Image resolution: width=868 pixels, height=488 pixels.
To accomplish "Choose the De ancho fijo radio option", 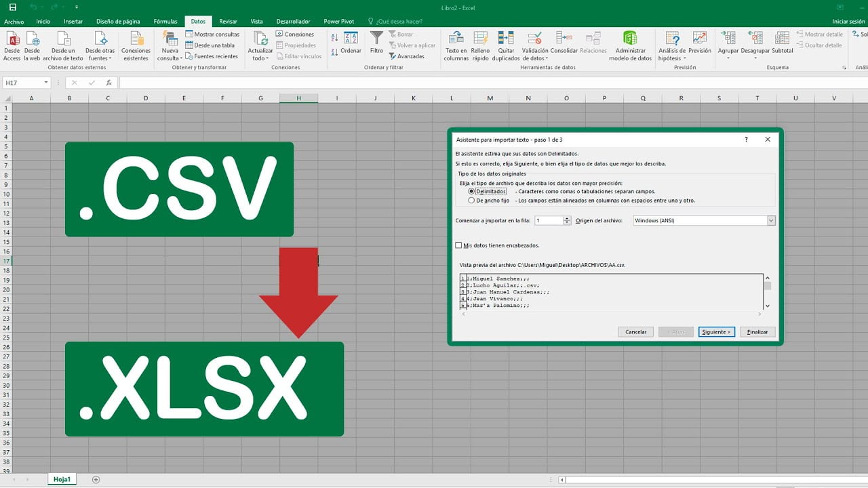I will click(x=471, y=201).
